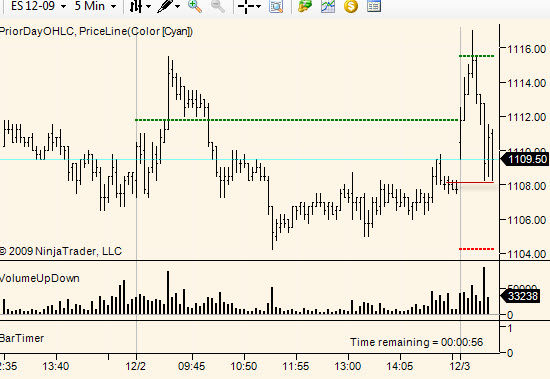This screenshot has width=550, height=379.
Task: Open the data box table icon
Action: click(x=374, y=6)
